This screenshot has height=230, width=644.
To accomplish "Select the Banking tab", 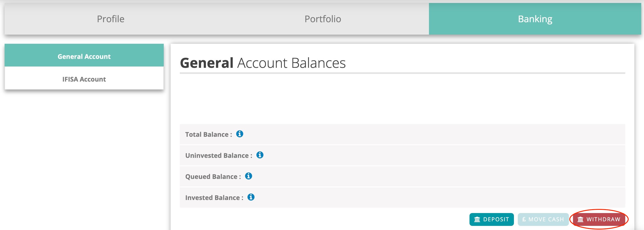I will click(535, 19).
